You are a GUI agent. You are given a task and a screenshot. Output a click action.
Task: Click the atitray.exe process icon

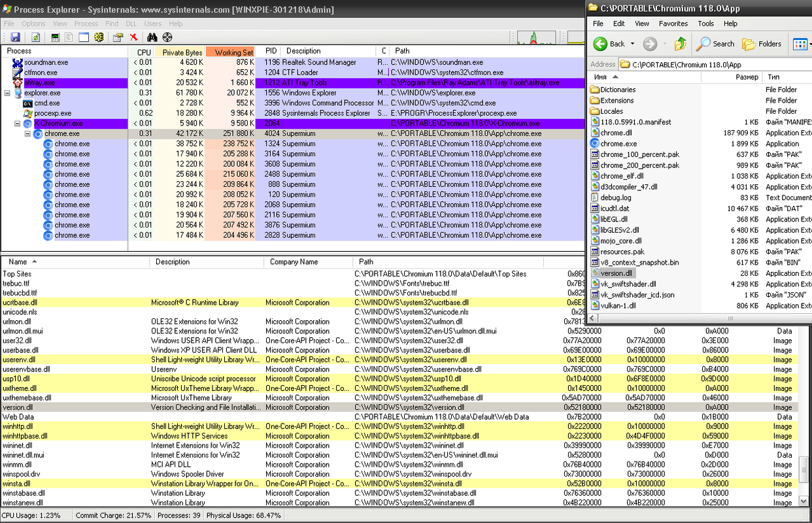18,83
